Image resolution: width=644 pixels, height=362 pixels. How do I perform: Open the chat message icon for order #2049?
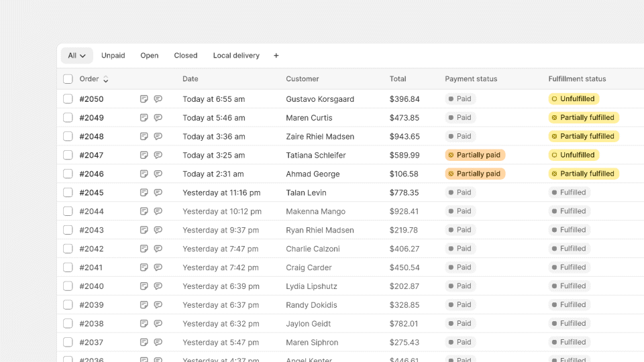tap(158, 118)
